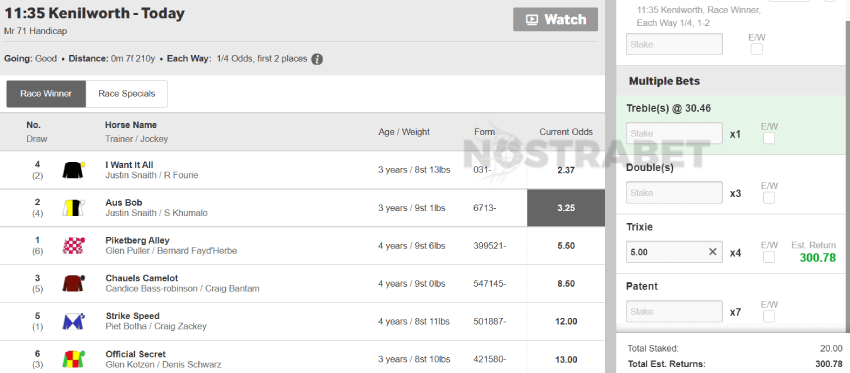
Task: Click Piketberg Alley checkered silks icon
Action: (73, 246)
